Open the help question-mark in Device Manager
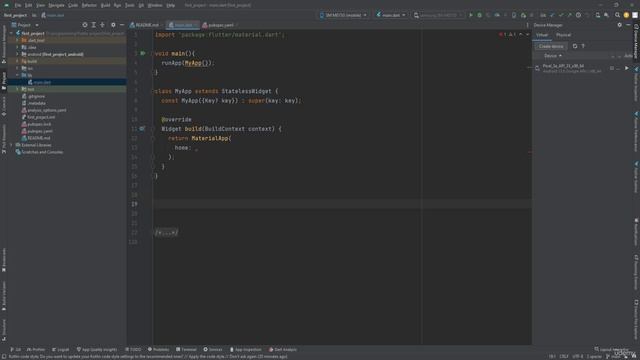Screen dimensions: 640x360 click(x=583, y=46)
